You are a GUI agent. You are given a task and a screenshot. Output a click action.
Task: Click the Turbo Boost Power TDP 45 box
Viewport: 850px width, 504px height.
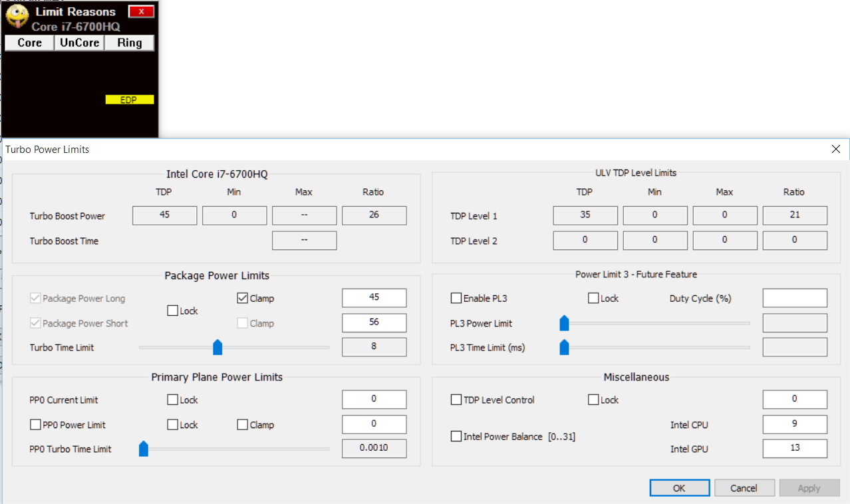[x=164, y=215]
